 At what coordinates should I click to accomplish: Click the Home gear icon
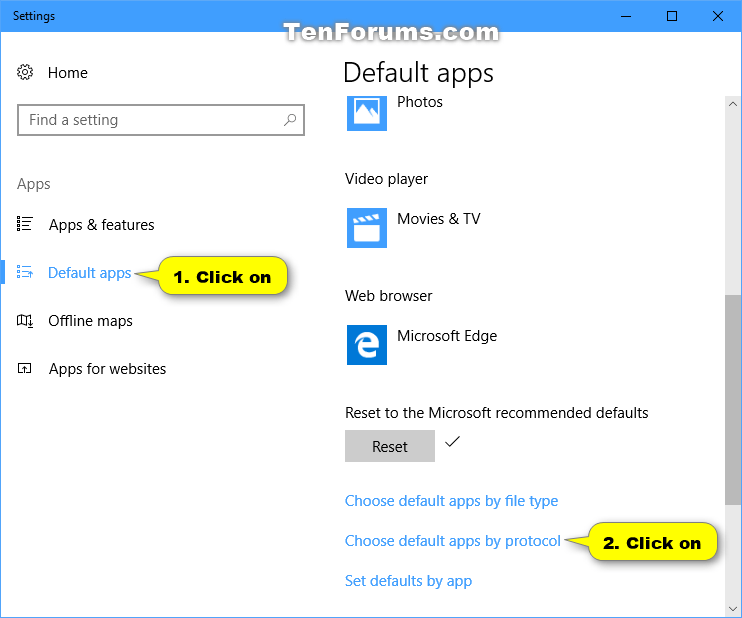point(25,72)
